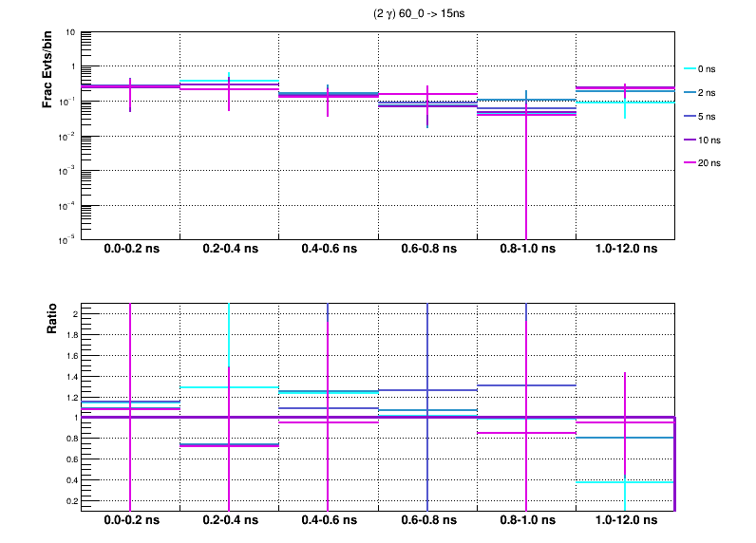Click the 10 tick on upper y-axis
Viewport: 756px width, 543px height.
tap(71, 33)
